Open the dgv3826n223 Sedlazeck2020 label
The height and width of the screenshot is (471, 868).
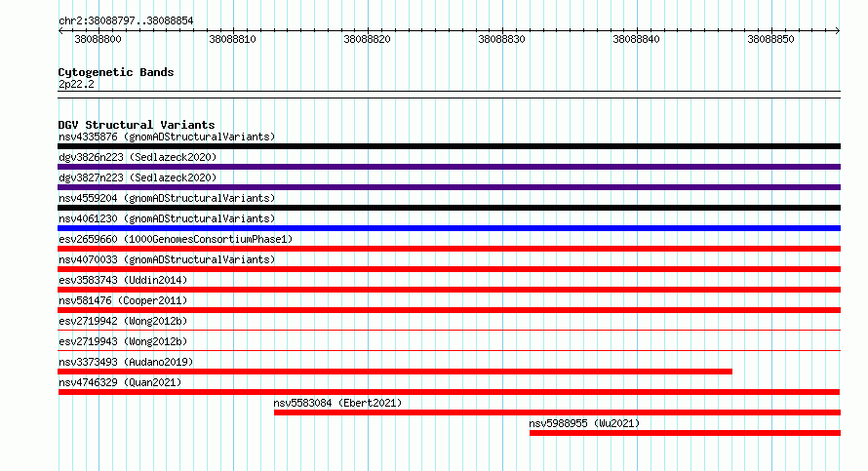[x=138, y=157]
